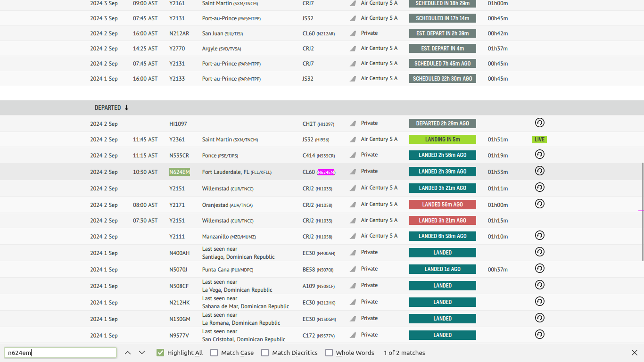
Task: Click signal icon in N9577V row
Action: (353, 335)
